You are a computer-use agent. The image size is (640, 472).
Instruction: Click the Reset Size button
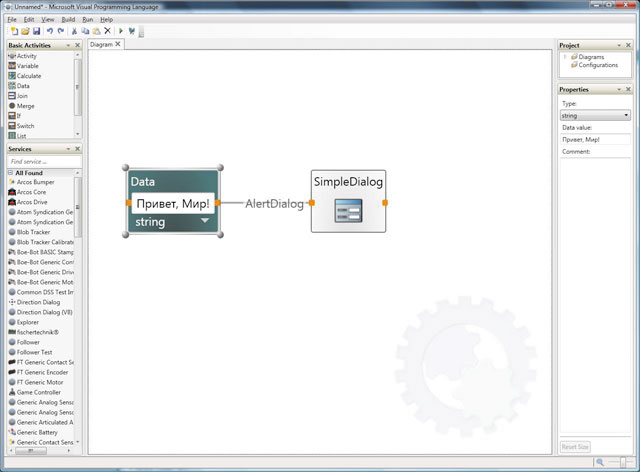click(574, 446)
